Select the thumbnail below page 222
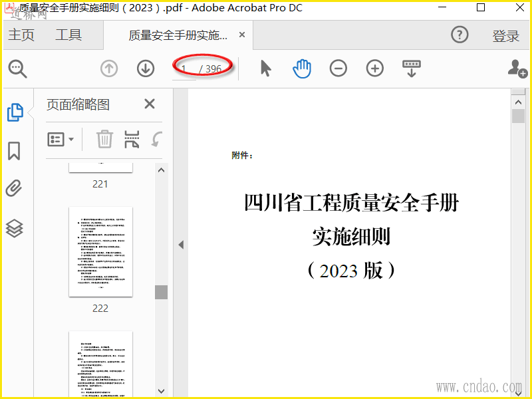 coord(100,364)
